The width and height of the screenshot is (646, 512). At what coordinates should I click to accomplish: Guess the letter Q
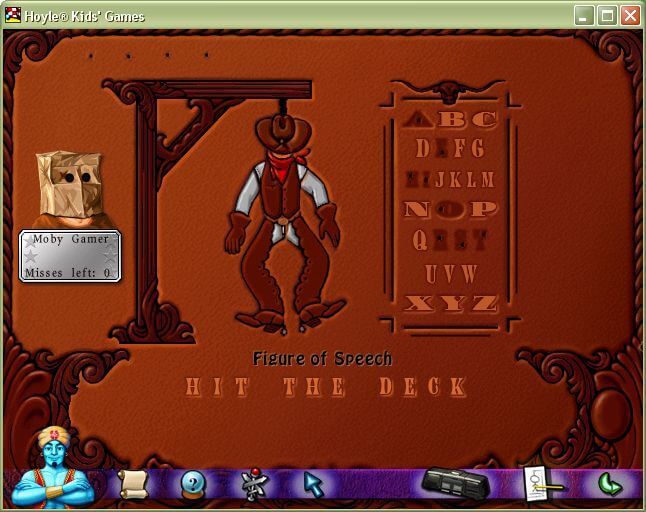tap(420, 240)
